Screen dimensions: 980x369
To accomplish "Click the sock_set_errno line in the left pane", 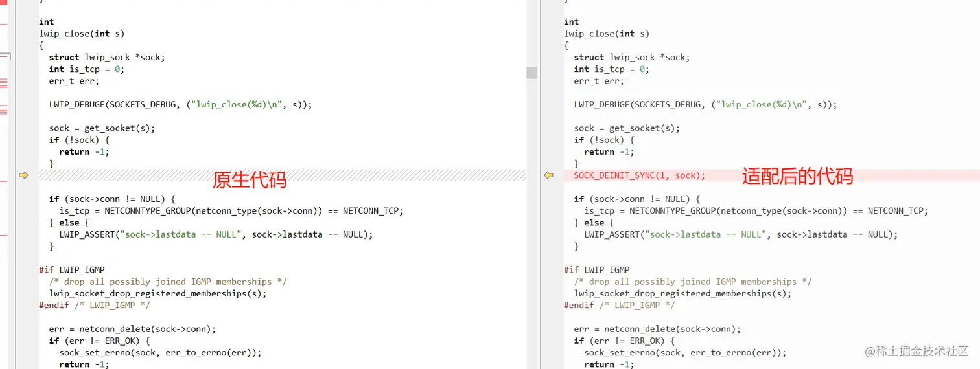I will [x=160, y=353].
